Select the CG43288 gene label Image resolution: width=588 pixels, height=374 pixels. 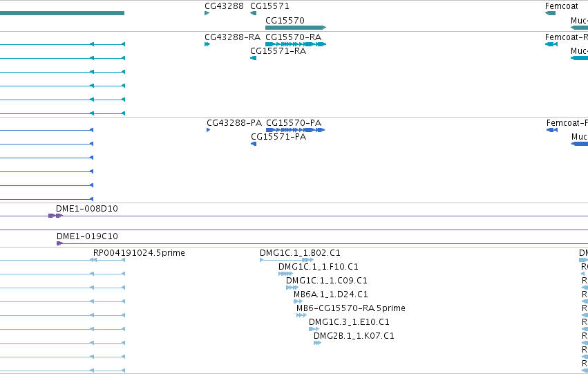coord(224,6)
